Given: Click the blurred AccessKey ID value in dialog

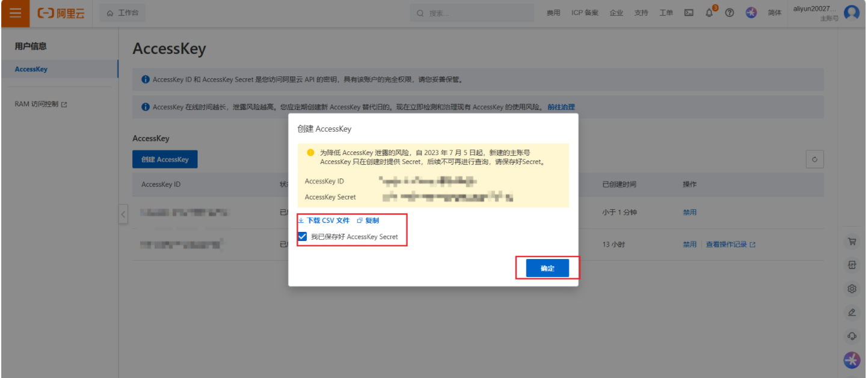Looking at the screenshot, I should (428, 180).
